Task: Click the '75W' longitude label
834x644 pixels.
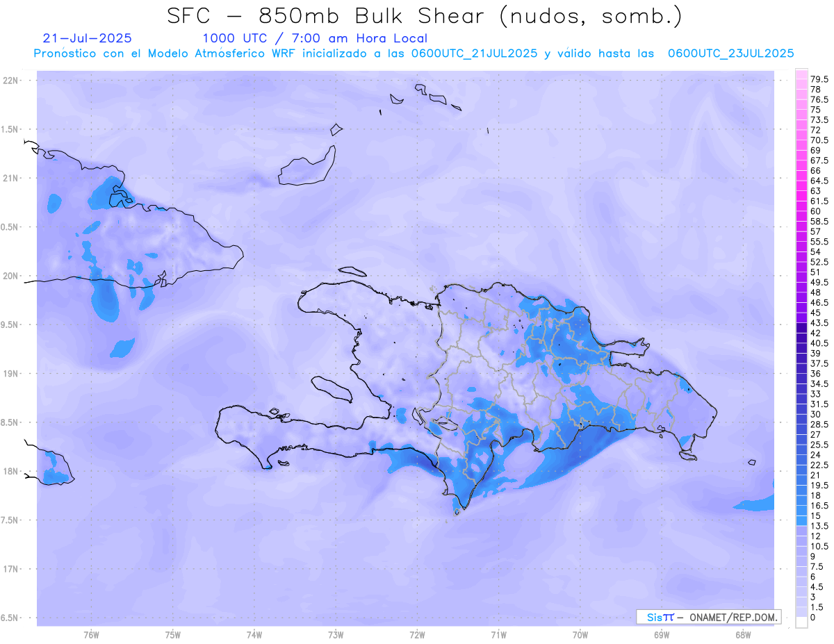Action: click(x=172, y=636)
